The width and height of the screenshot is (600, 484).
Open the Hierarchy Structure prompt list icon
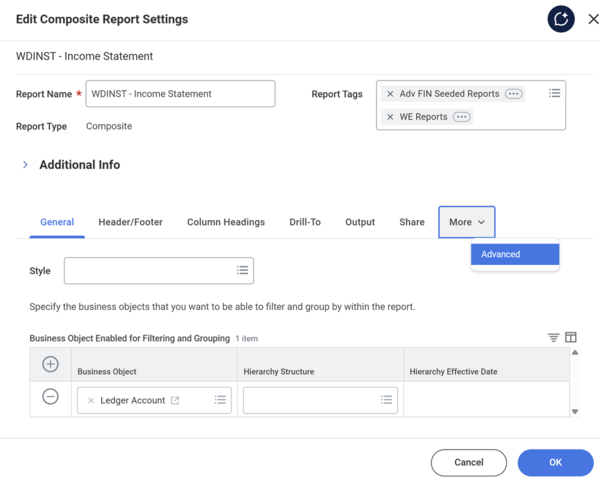click(386, 400)
